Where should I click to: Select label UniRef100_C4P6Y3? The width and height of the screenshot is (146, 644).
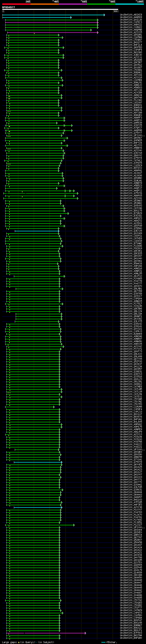tap(131, 613)
